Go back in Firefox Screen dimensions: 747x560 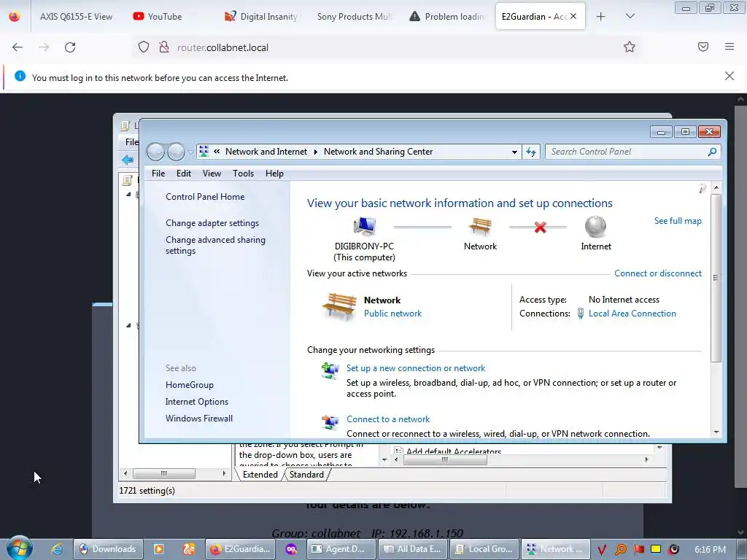click(x=18, y=47)
